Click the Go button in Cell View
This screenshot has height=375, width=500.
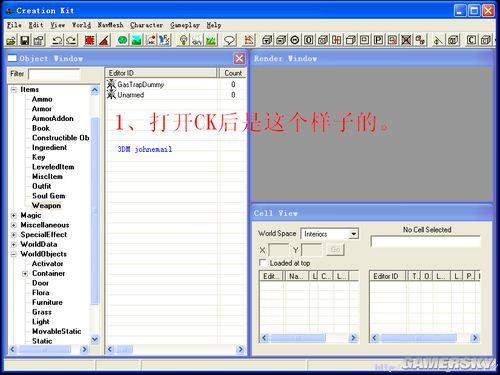pos(335,249)
